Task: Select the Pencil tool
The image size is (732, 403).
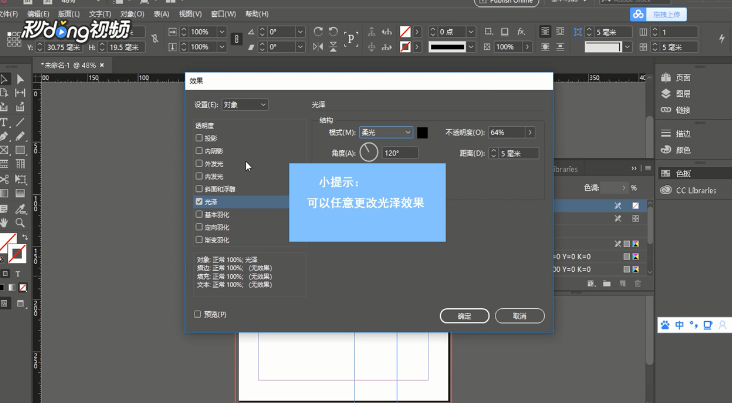Action: click(x=20, y=136)
